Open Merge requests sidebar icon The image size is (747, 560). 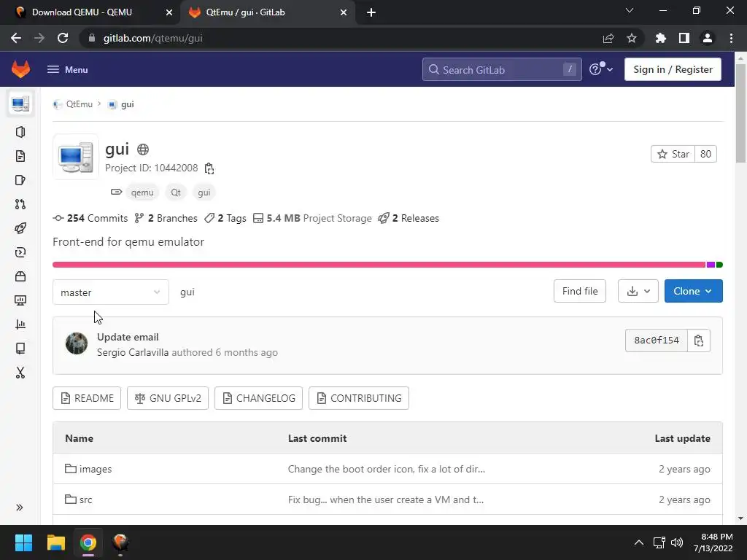pyautogui.click(x=20, y=204)
